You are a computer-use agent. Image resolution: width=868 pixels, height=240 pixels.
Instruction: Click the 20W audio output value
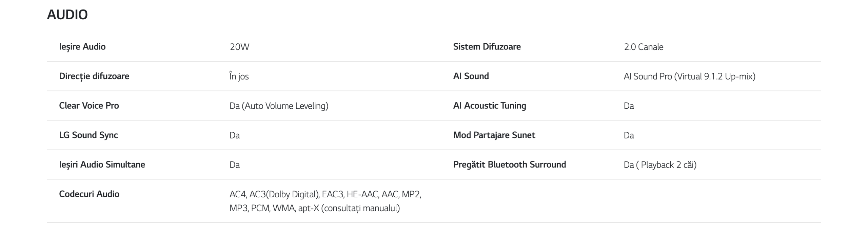(239, 47)
